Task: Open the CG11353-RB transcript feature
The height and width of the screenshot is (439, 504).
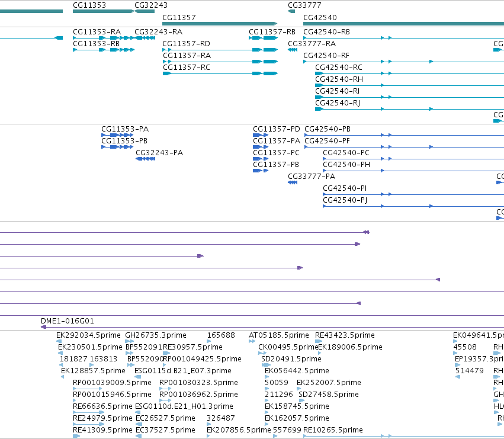Action: pos(103,50)
